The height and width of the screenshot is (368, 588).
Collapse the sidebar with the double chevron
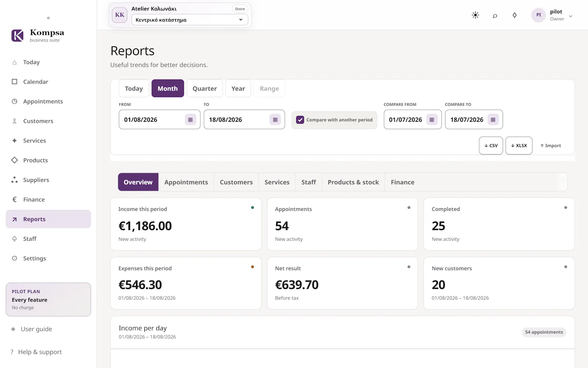(49, 18)
